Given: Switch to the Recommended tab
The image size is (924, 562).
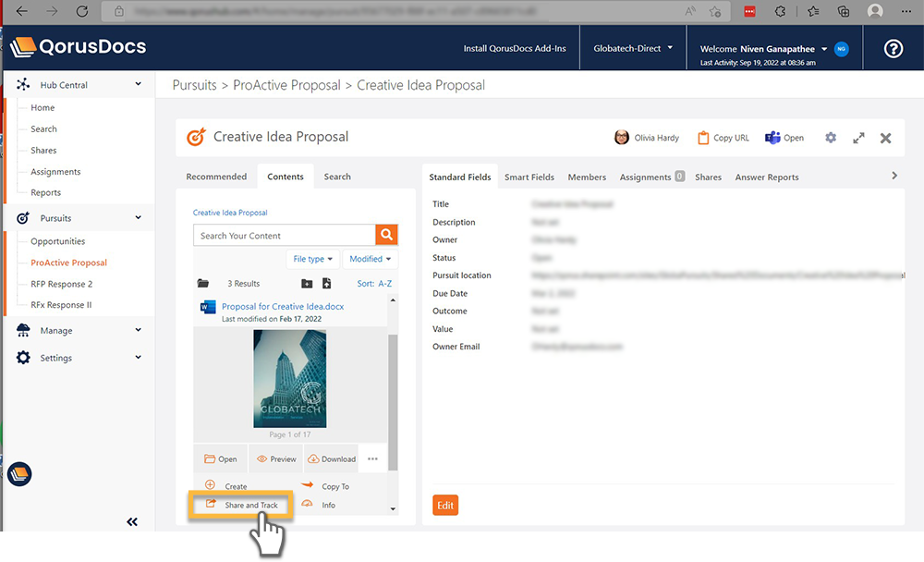Looking at the screenshot, I should tap(216, 177).
